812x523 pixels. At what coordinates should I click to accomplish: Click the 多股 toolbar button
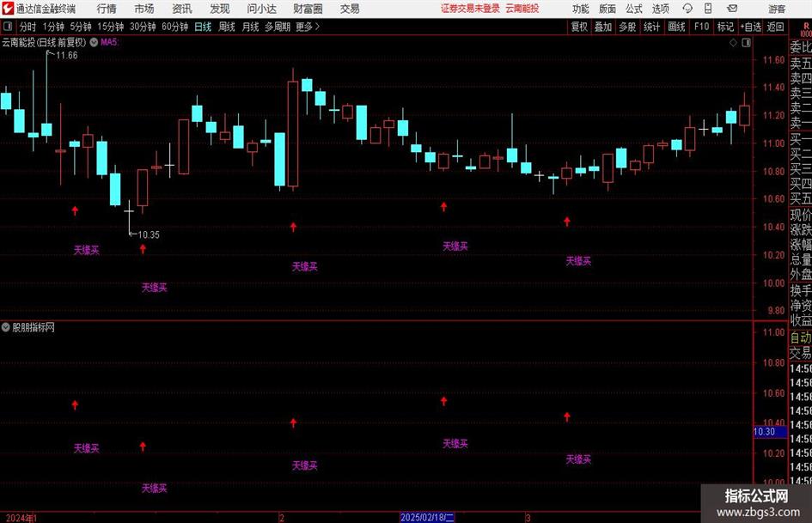(627, 27)
